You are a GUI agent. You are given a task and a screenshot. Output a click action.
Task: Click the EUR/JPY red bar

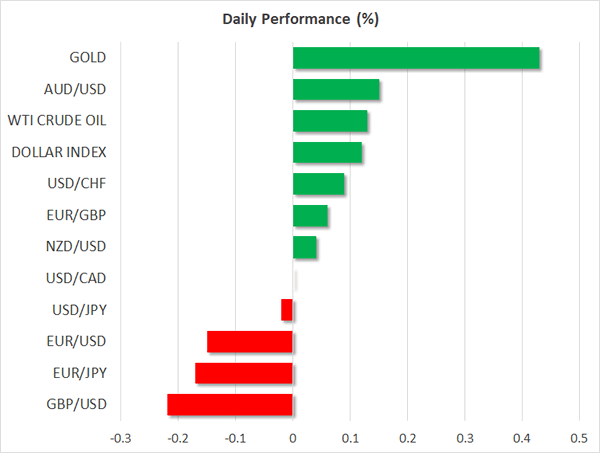[244, 374]
